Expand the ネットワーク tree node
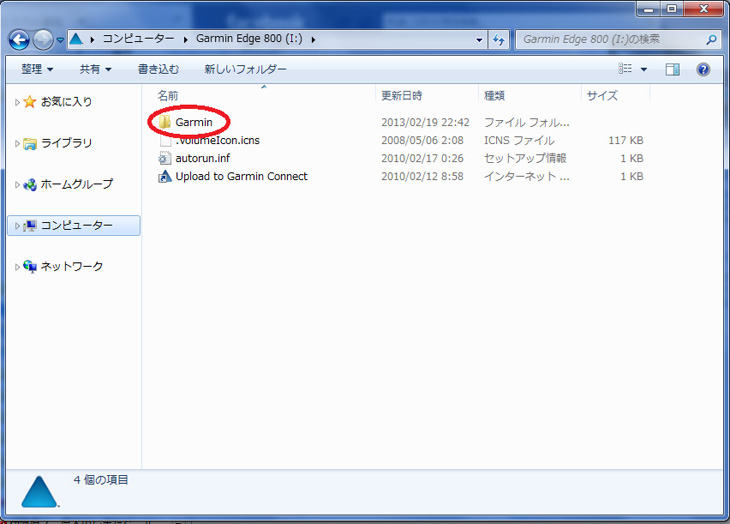This screenshot has height=524, width=730. point(17,267)
